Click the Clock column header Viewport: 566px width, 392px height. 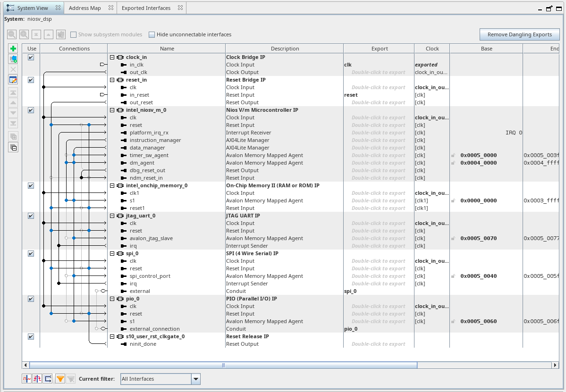click(x=432, y=49)
